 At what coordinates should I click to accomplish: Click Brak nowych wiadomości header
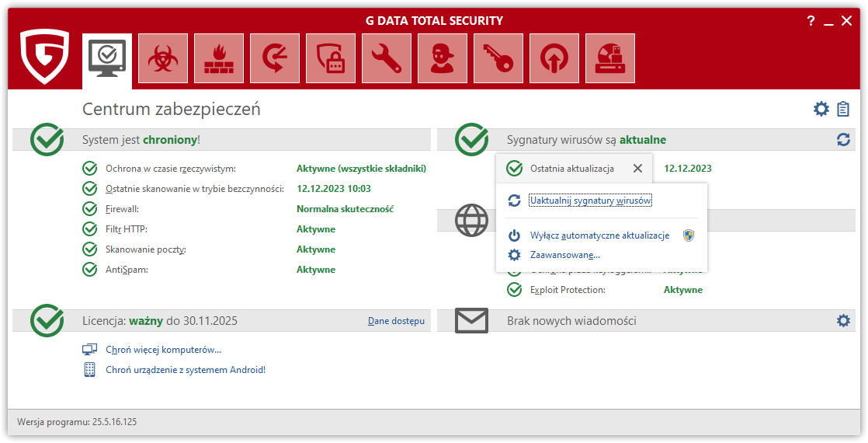[x=571, y=321]
